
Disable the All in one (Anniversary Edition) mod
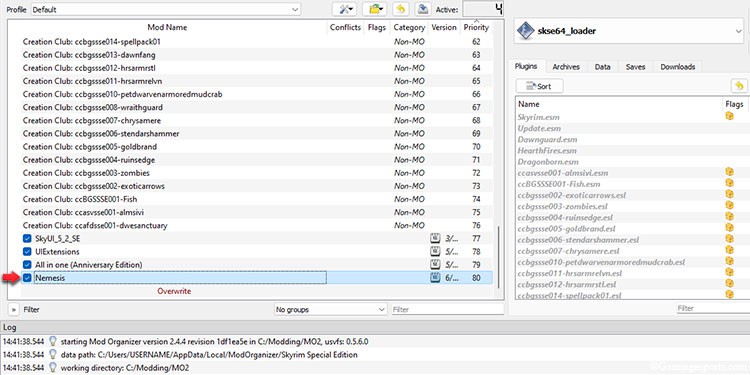click(x=27, y=264)
